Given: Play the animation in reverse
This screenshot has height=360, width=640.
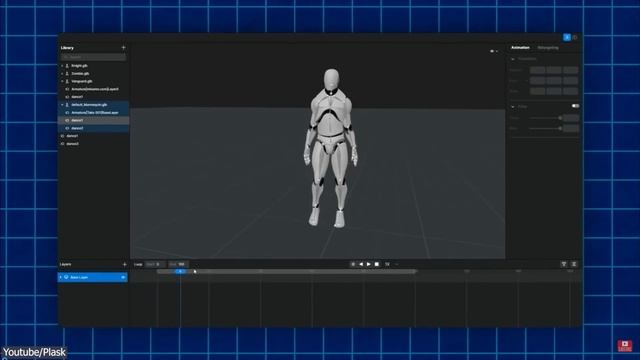Looking at the screenshot, I should [x=361, y=264].
